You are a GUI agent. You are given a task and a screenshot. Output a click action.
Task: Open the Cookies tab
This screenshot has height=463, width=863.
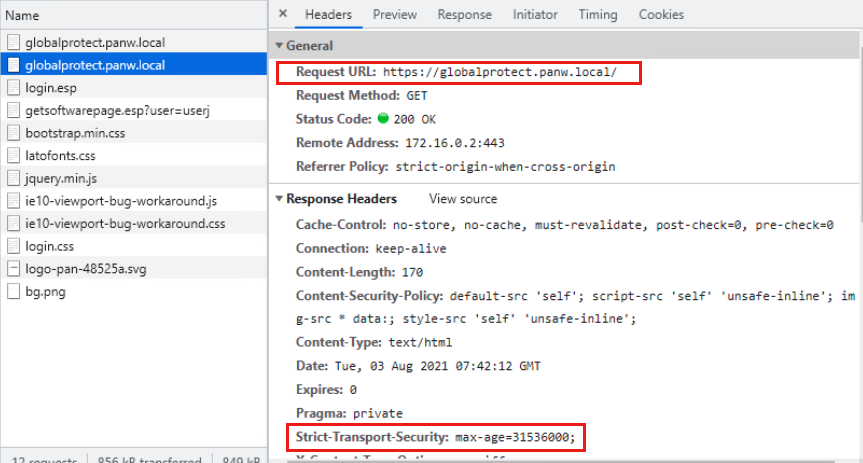661,15
